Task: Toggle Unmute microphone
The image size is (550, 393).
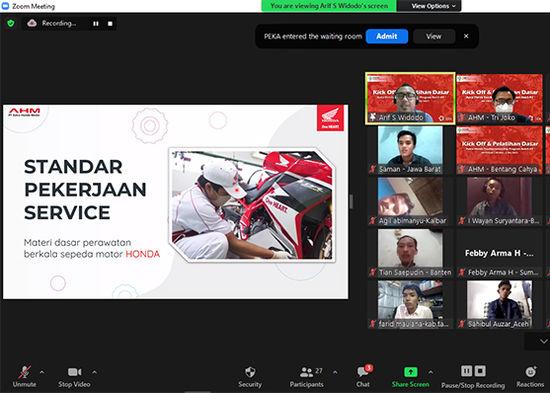Action: tap(24, 377)
